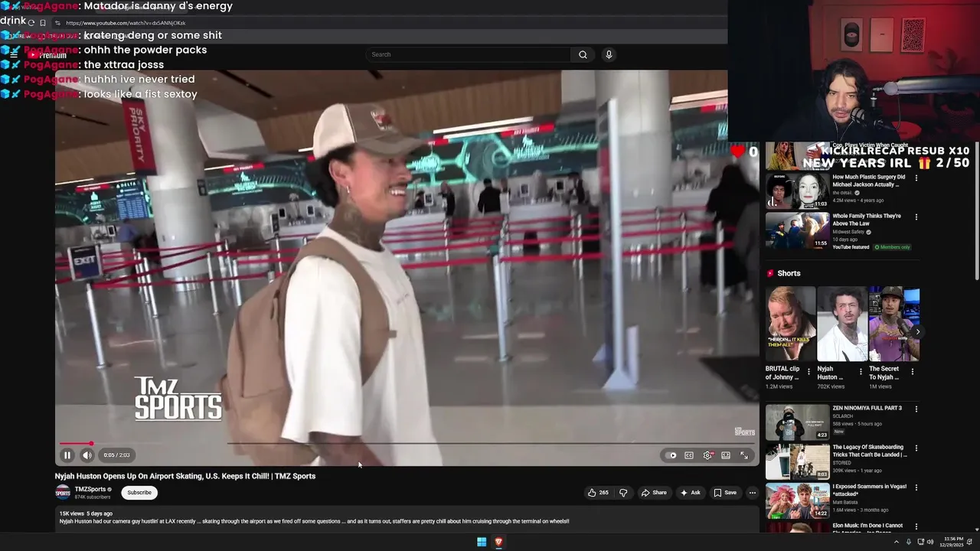This screenshot has height=551, width=980.
Task: Open the YouTube hamburger guide menu
Action: 14,54
